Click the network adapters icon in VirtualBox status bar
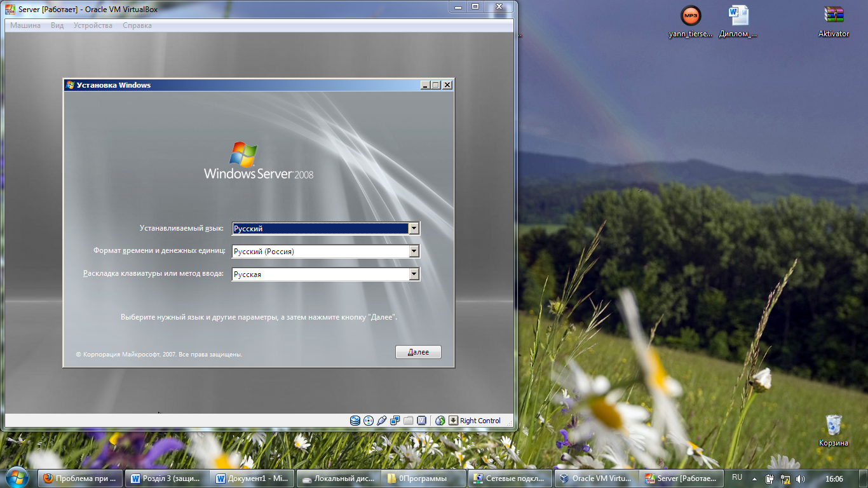The image size is (868, 488). click(x=395, y=421)
